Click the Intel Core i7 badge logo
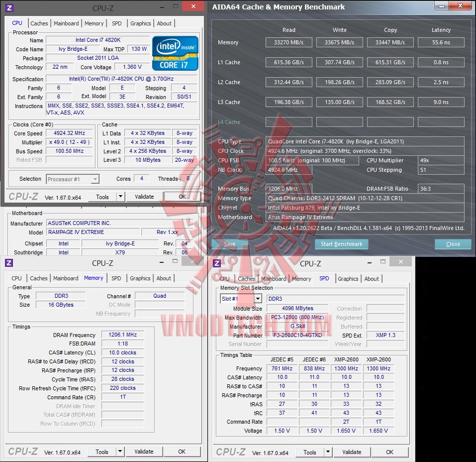The width and height of the screenshot is (476, 462). pos(175,53)
